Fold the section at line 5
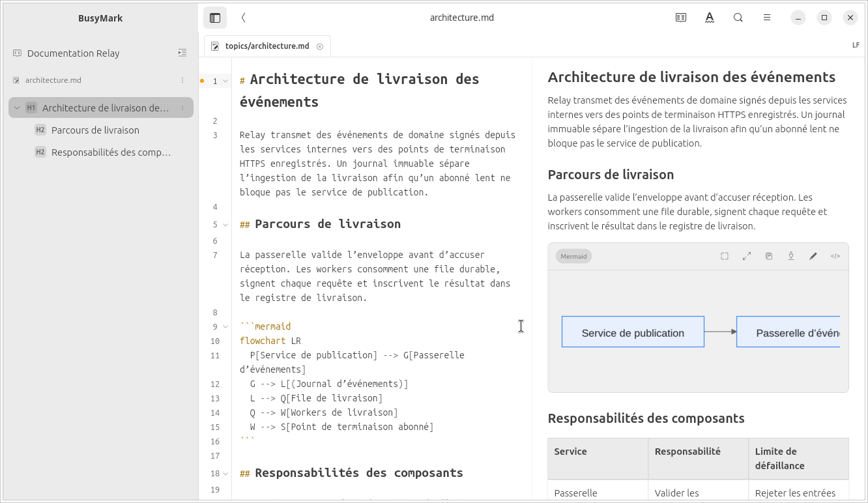The width and height of the screenshot is (868, 503). click(225, 225)
